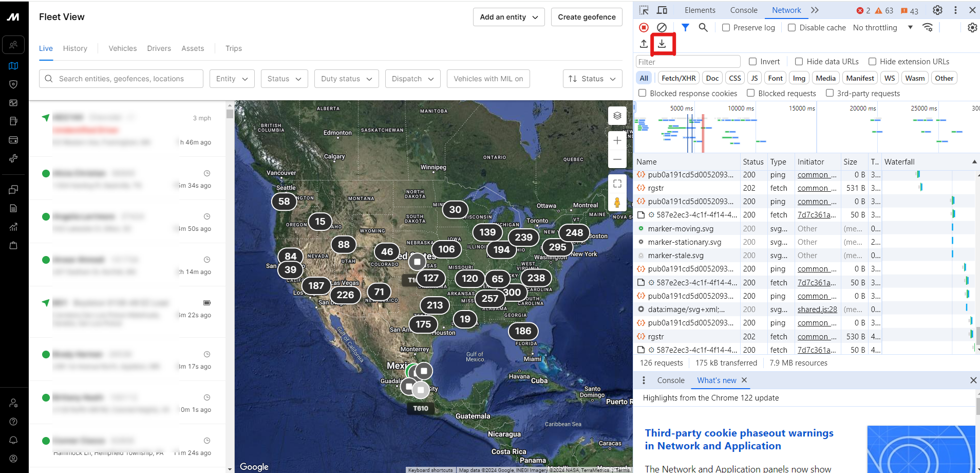Toggle map fullscreen view
The width and height of the screenshot is (980, 473).
[x=617, y=184]
